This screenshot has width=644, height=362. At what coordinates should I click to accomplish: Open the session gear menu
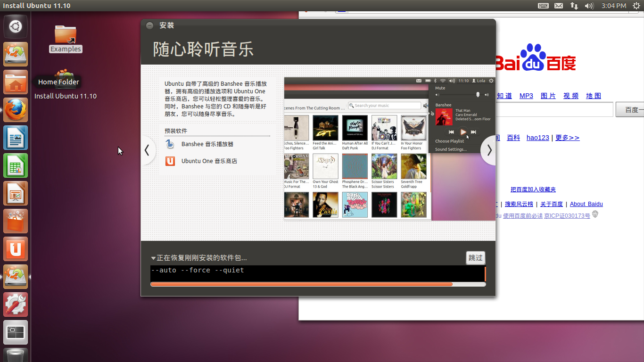[636, 6]
